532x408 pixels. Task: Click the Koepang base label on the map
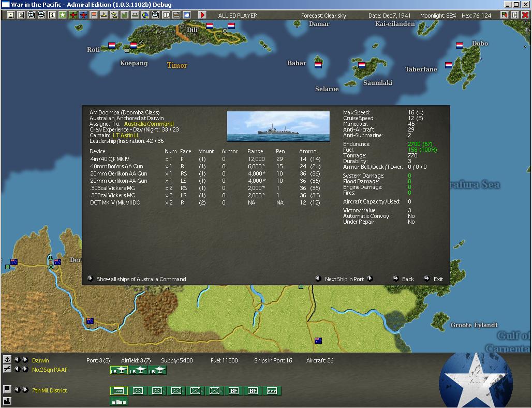134,63
